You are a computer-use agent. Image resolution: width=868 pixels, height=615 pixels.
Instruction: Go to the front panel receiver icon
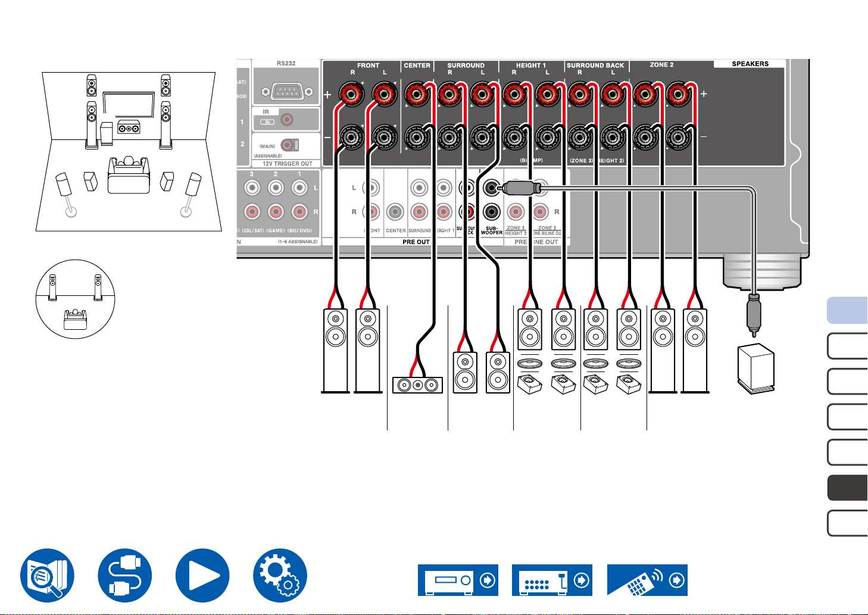point(458,580)
